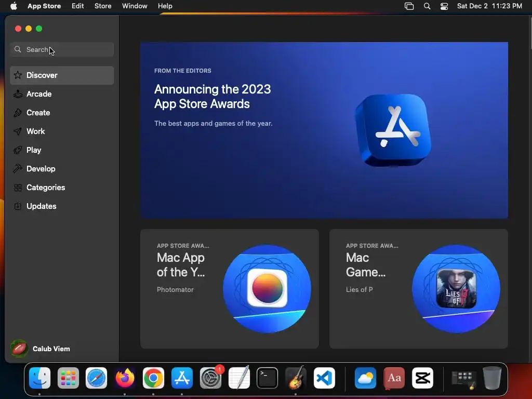The width and height of the screenshot is (532, 399).
Task: Open the Develop hammer icon
Action: pyautogui.click(x=18, y=169)
